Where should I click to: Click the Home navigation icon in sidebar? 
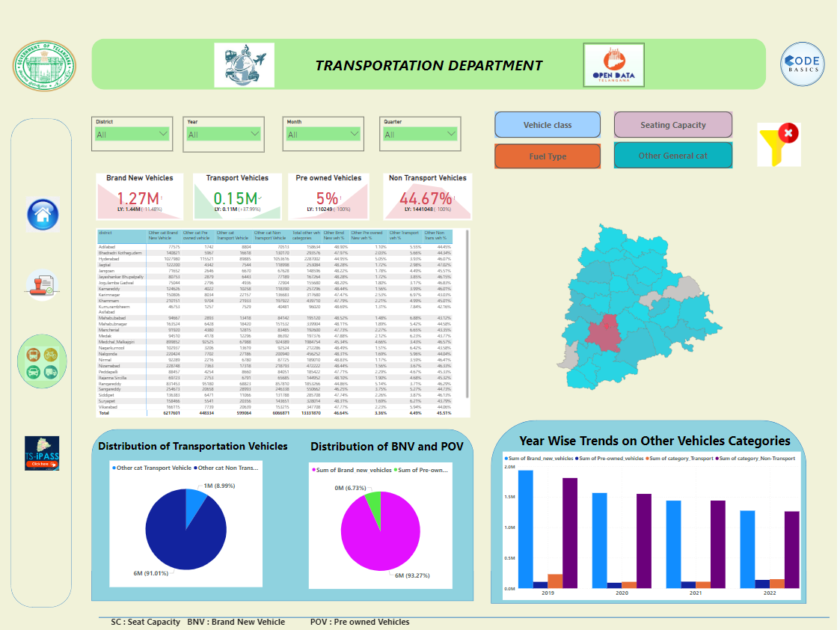click(43, 214)
